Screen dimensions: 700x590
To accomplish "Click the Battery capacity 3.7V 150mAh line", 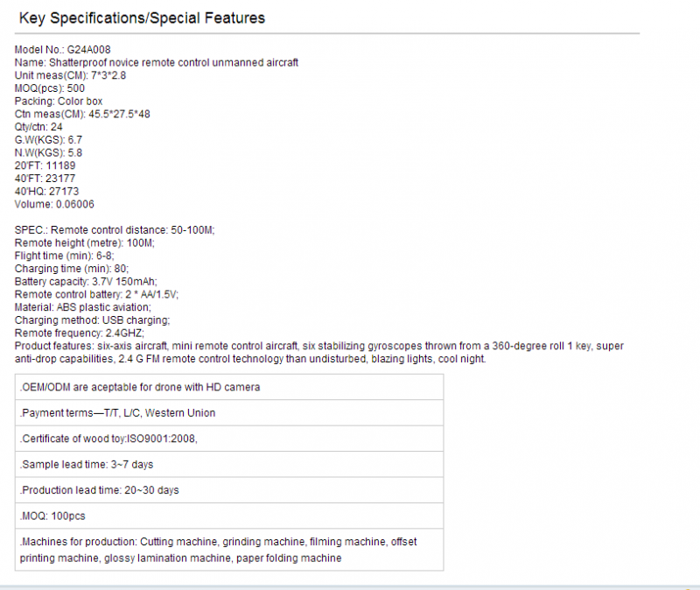I will tap(86, 282).
